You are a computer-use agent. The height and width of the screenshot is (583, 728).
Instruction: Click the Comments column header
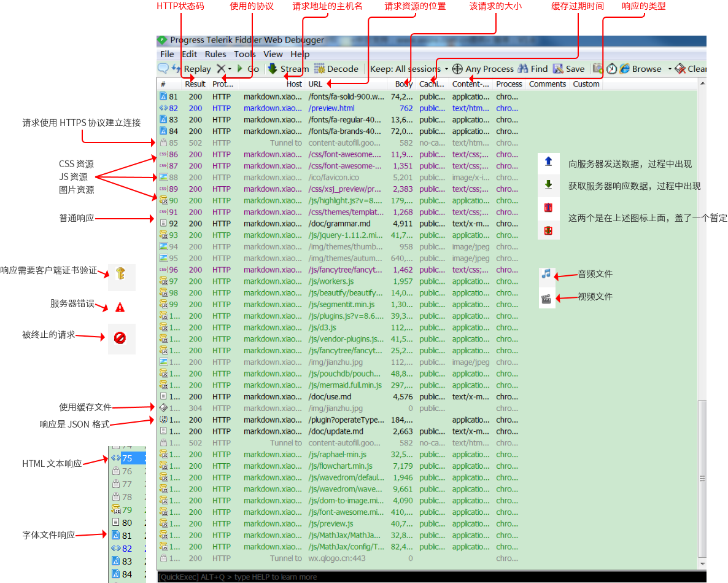point(548,84)
